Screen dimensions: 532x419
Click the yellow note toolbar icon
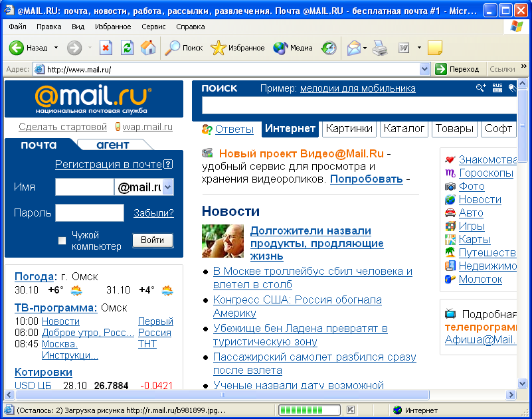pyautogui.click(x=435, y=48)
